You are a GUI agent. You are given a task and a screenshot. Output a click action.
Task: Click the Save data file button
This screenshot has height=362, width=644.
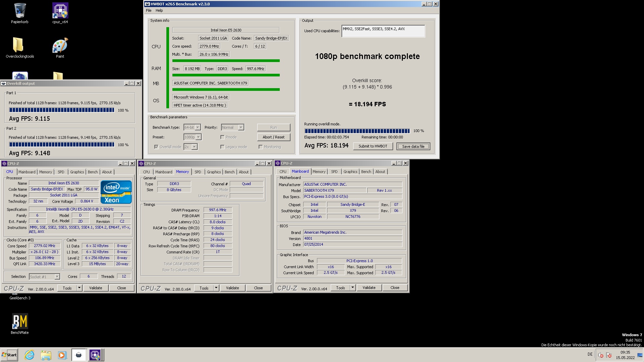click(x=413, y=146)
